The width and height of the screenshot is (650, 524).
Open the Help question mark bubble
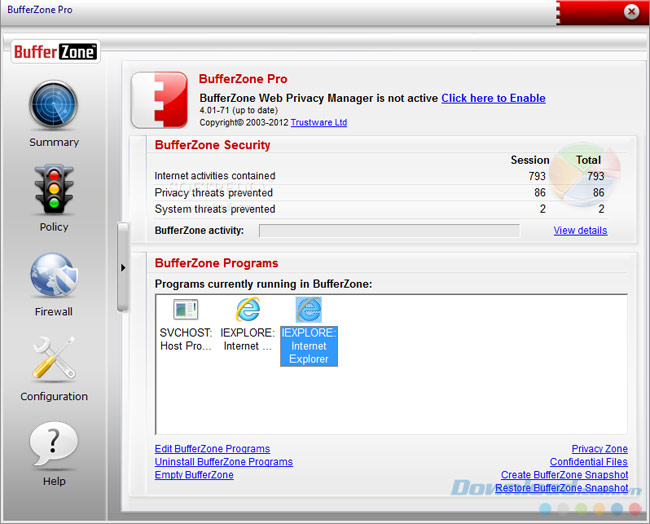tap(53, 444)
